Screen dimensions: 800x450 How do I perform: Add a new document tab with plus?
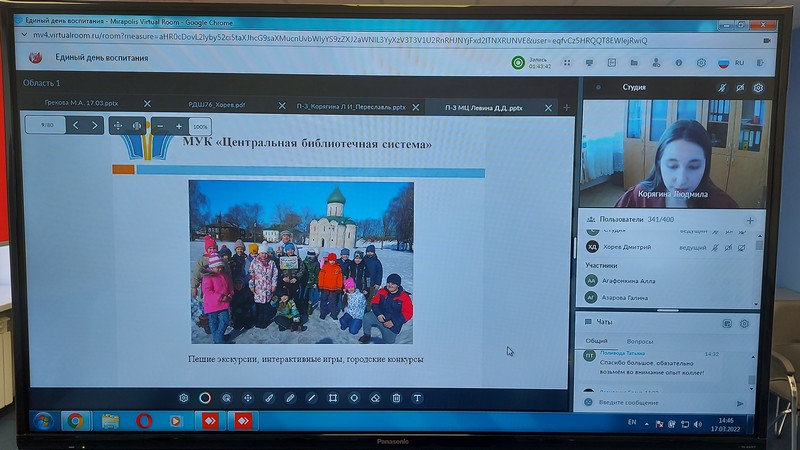tap(566, 108)
